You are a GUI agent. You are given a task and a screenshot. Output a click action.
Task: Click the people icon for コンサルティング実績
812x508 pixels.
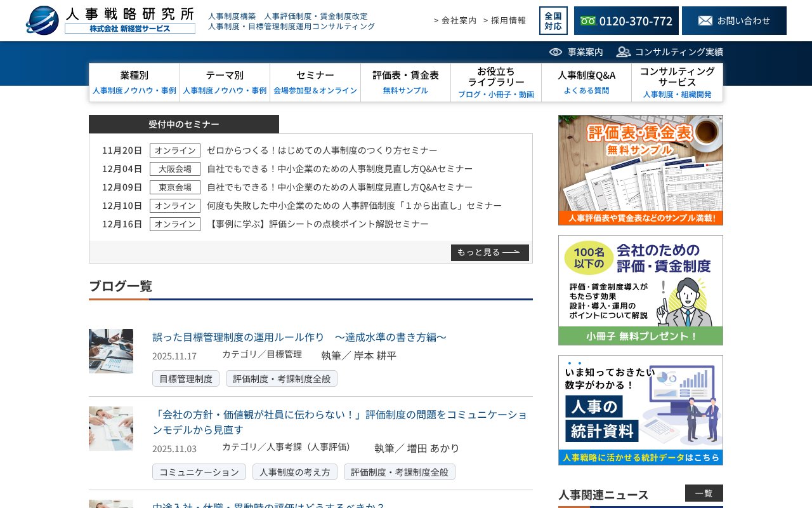point(623,51)
